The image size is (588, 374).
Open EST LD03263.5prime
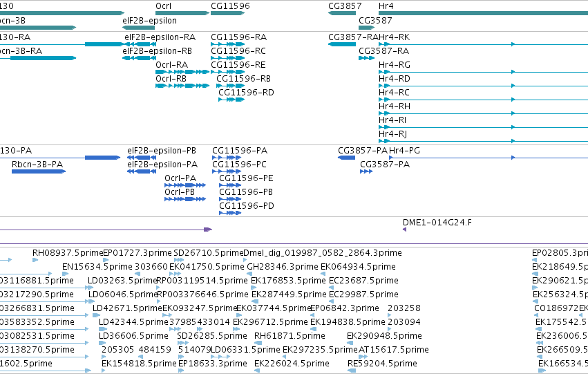coord(122,281)
